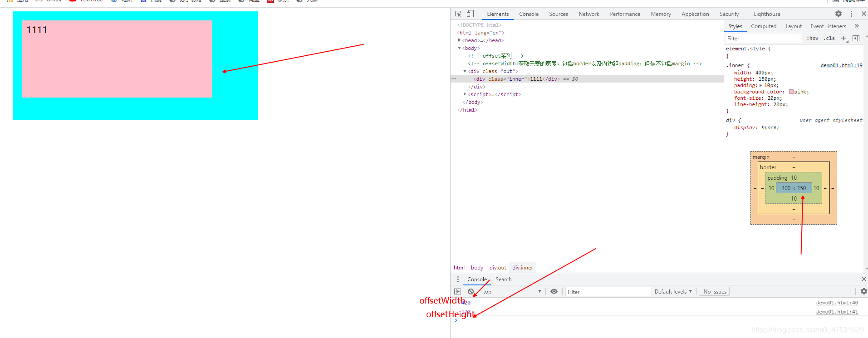
Task: Toggle the .cls class editor button
Action: point(829,39)
